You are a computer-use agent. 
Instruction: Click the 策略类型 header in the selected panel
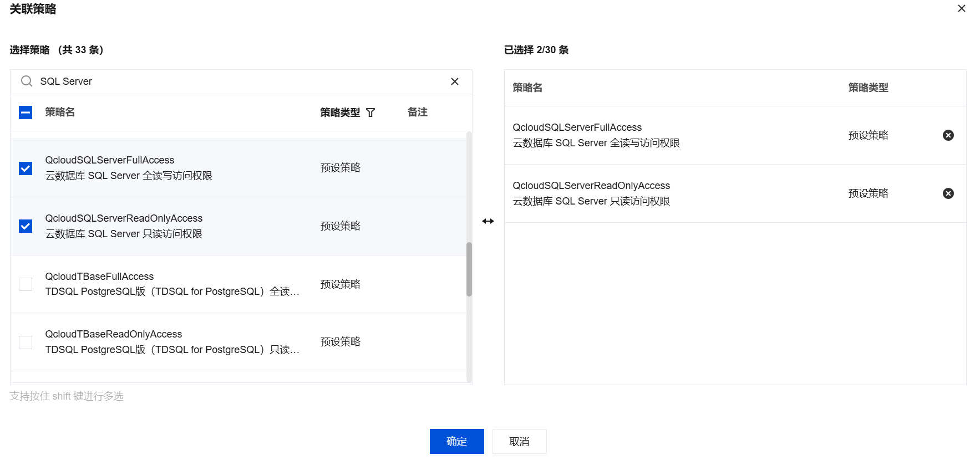tap(869, 88)
